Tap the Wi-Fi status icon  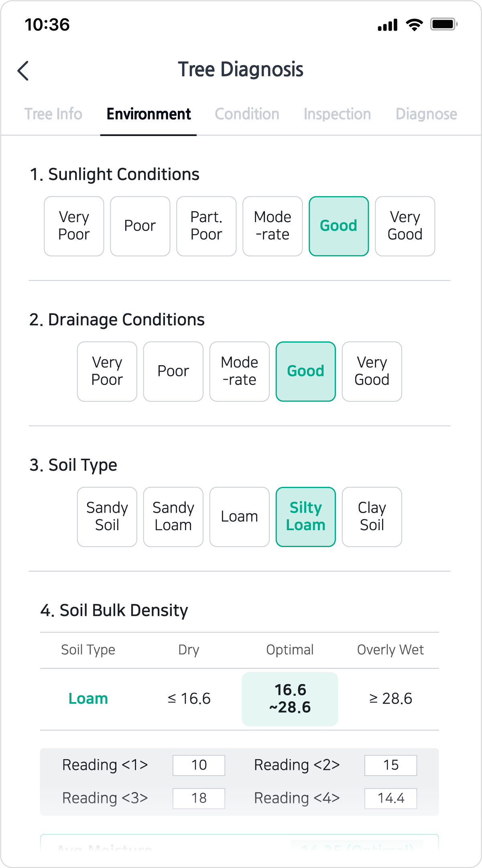coord(414,25)
